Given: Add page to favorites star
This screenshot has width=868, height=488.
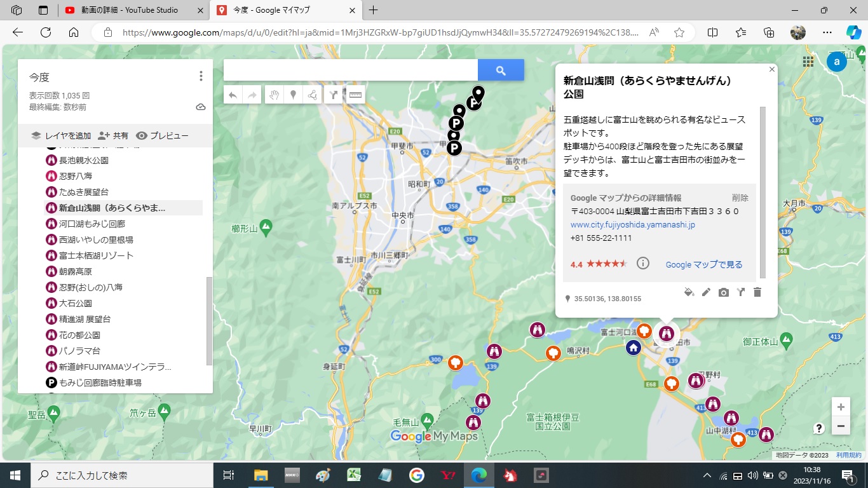Looking at the screenshot, I should [679, 32].
